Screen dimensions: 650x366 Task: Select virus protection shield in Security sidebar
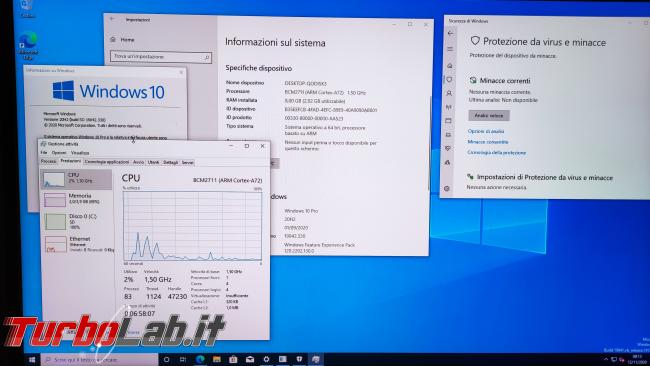click(x=449, y=80)
